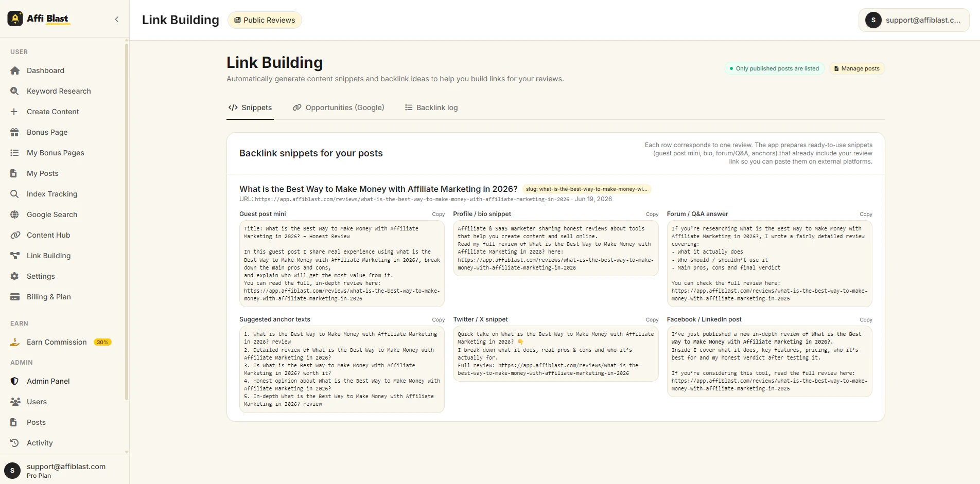This screenshot has height=484, width=980.
Task: Click the Activity history icon
Action: pos(15,443)
